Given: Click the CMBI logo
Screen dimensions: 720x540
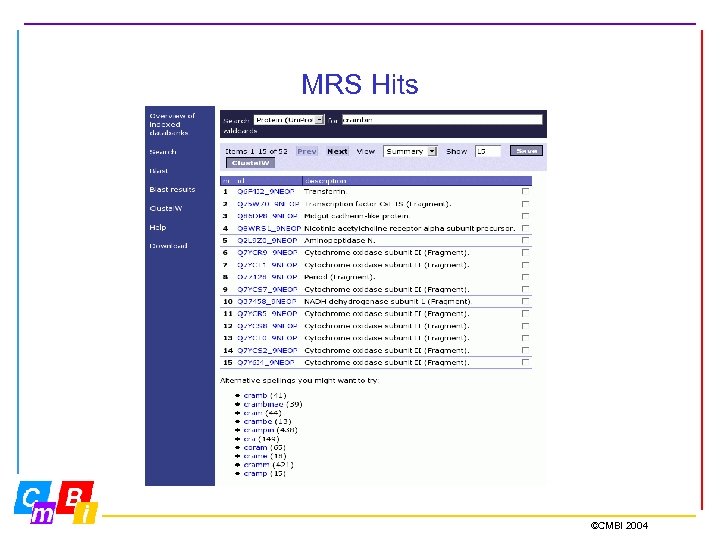Looking at the screenshot, I should point(56,502).
